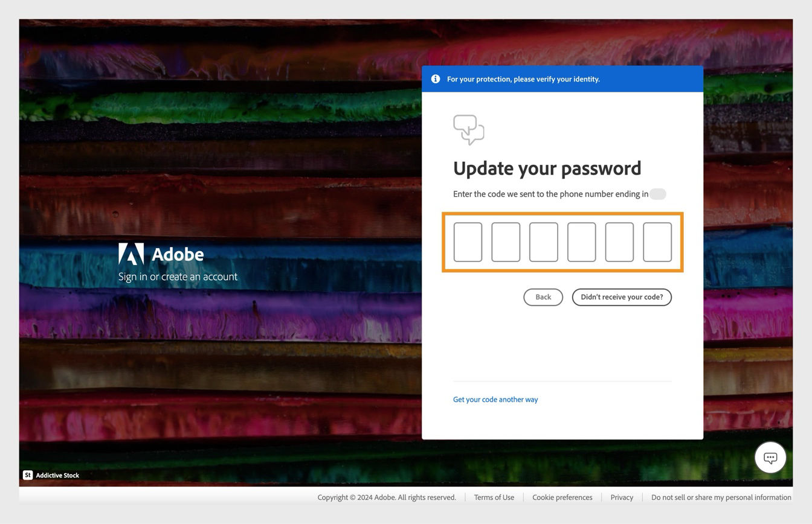This screenshot has width=812, height=524.
Task: Open the Terms of Use page
Action: 494,497
